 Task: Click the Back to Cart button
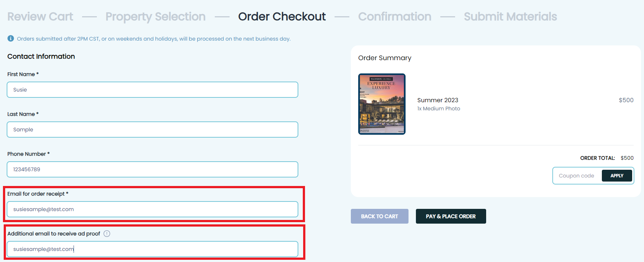tap(379, 216)
